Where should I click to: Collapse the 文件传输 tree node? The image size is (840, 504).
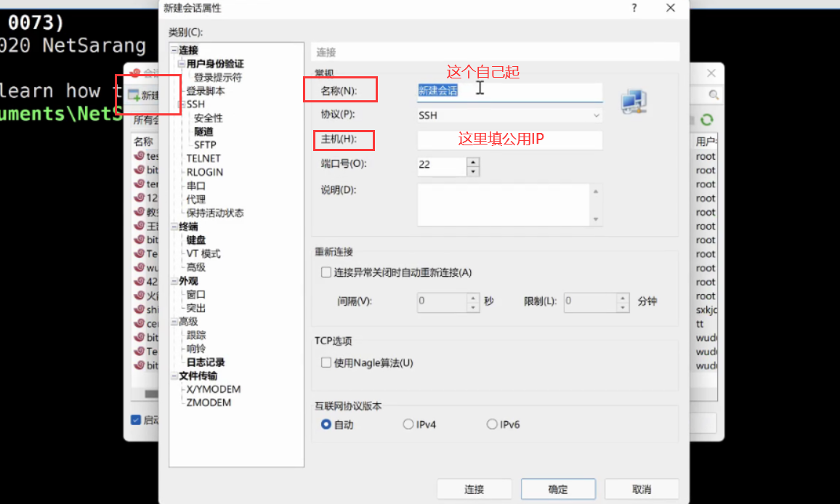tap(174, 375)
